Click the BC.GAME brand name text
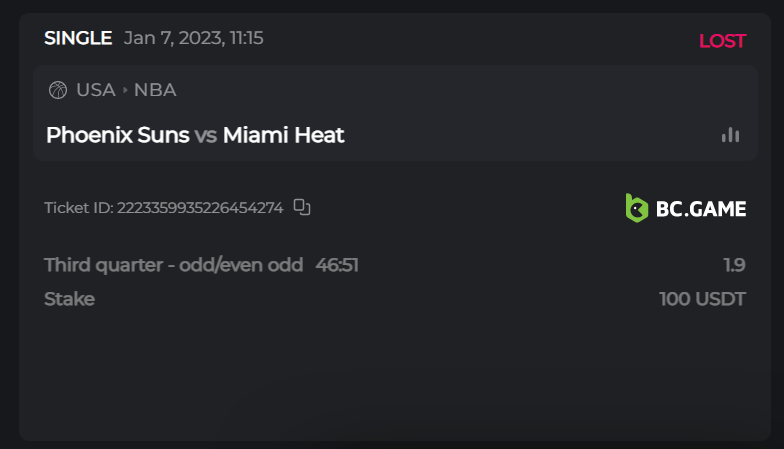784x449 pixels. coord(701,208)
